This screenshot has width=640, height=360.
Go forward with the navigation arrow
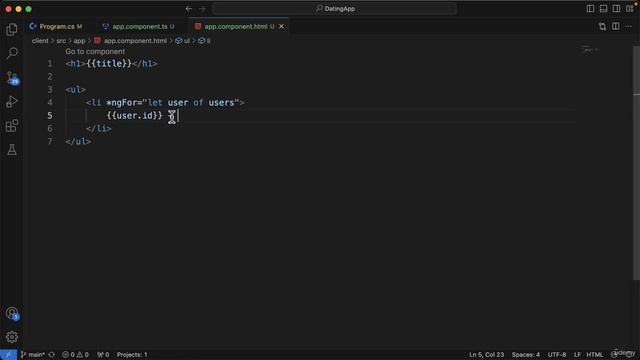coord(202,9)
